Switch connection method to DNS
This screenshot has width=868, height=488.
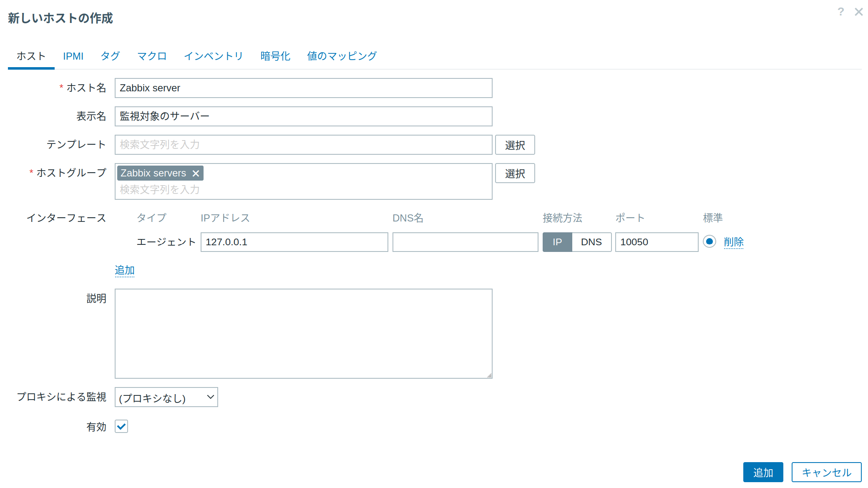tap(591, 242)
